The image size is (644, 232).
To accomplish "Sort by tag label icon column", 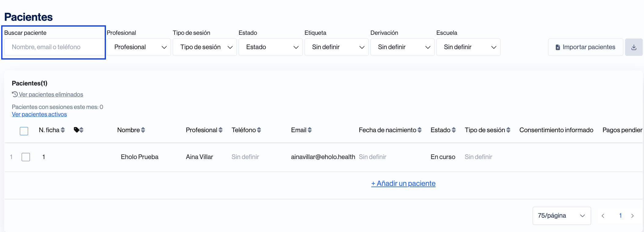I will point(81,130).
